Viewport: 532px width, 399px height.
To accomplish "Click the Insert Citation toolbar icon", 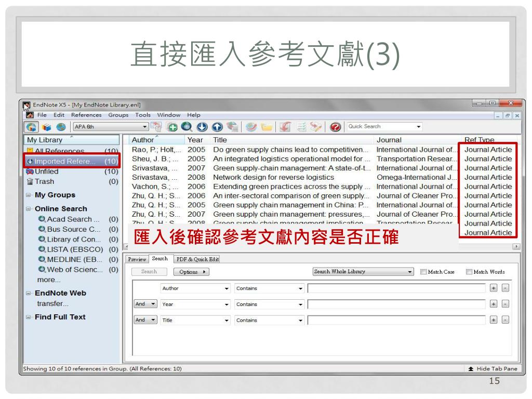I will pos(285,127).
